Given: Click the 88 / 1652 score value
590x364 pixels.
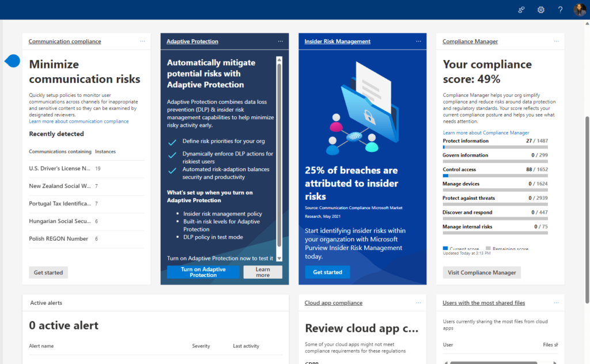Looking at the screenshot, I should (537, 169).
